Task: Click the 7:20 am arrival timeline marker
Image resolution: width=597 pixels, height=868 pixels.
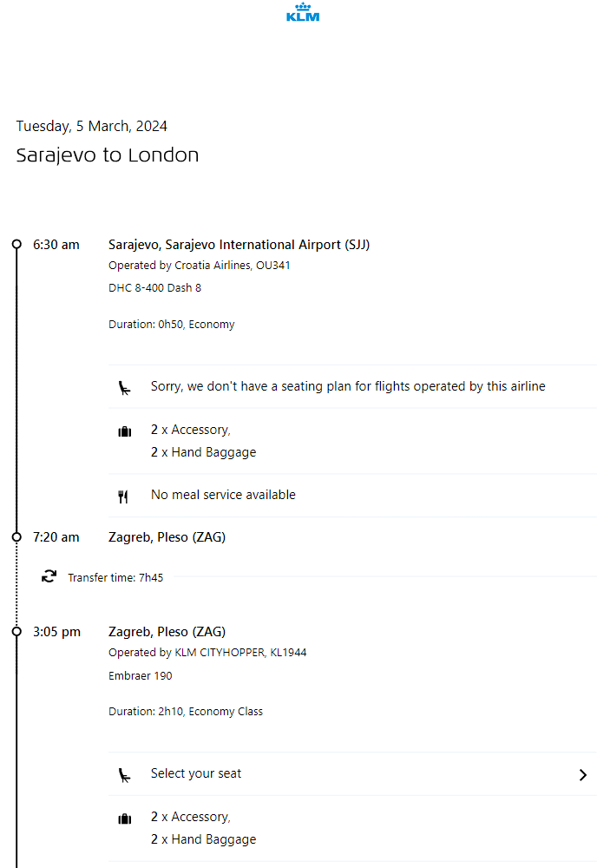Action: tap(16, 537)
